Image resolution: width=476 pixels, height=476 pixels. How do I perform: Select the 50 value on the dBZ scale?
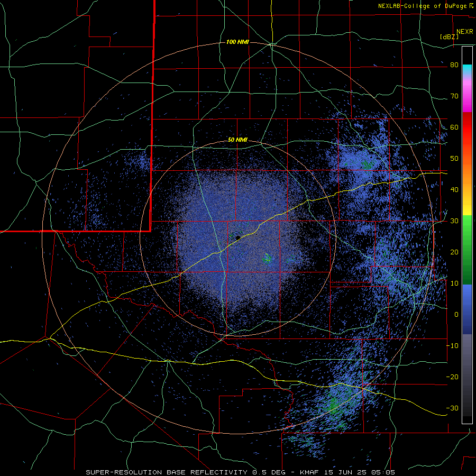point(454,159)
